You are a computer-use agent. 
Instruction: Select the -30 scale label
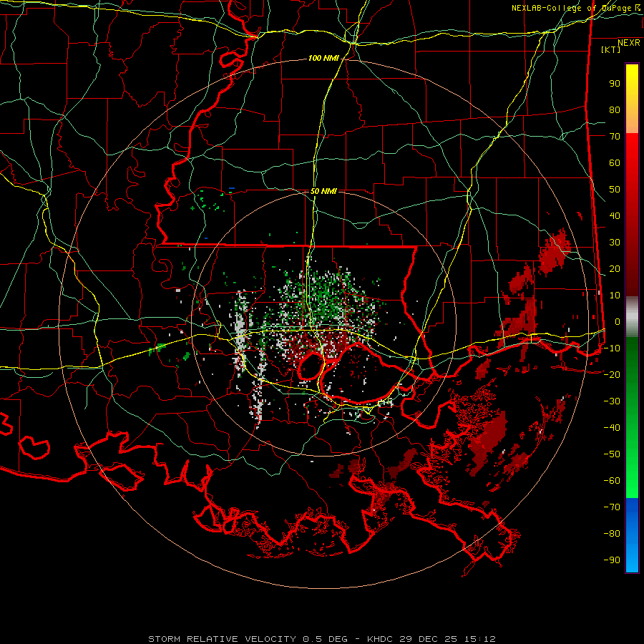[x=612, y=401]
